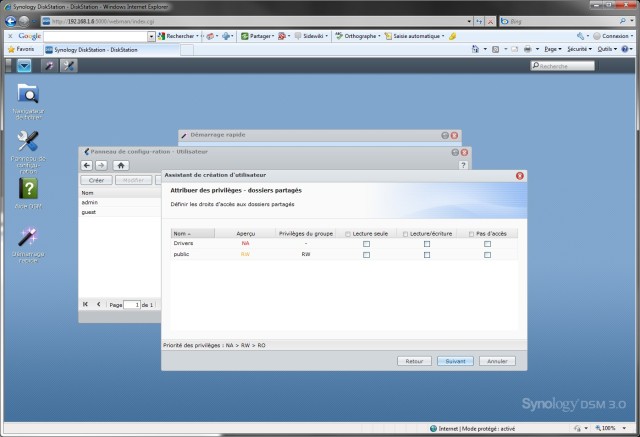Open the Orthographe dropdown
The width and height of the screenshot is (640, 437).
[x=379, y=36]
